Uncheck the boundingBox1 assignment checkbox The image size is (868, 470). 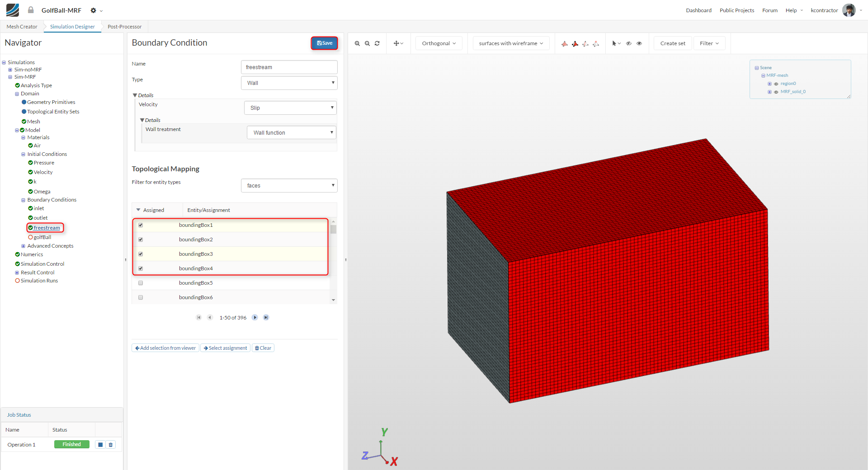coord(141,225)
